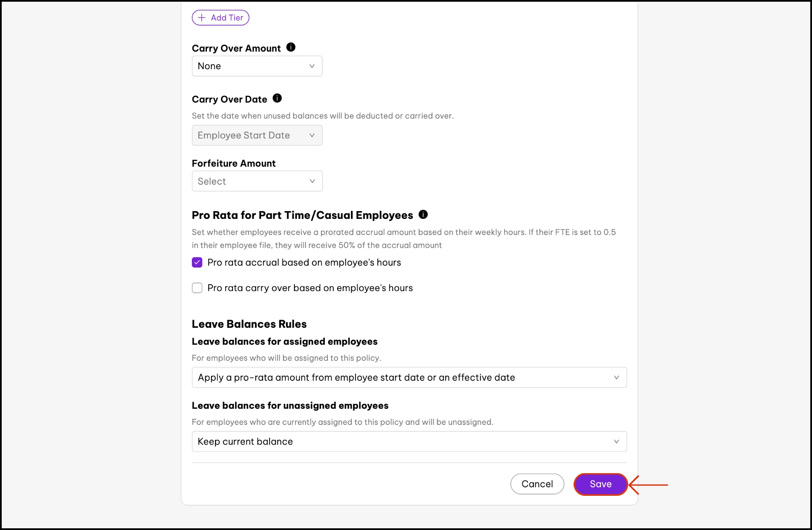Screen dimensions: 812x530
Task: Open the 'Employee Start Date' carry over date dropdown
Action: 256,135
